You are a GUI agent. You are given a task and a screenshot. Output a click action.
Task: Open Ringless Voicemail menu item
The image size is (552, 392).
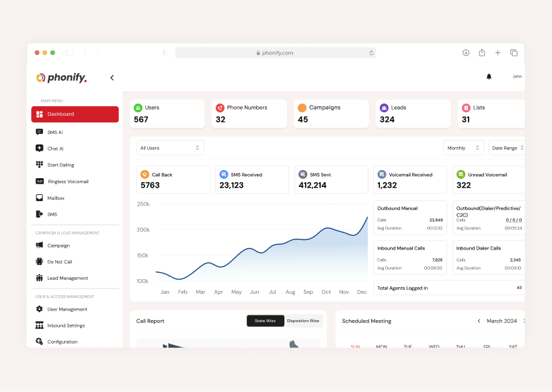68,182
